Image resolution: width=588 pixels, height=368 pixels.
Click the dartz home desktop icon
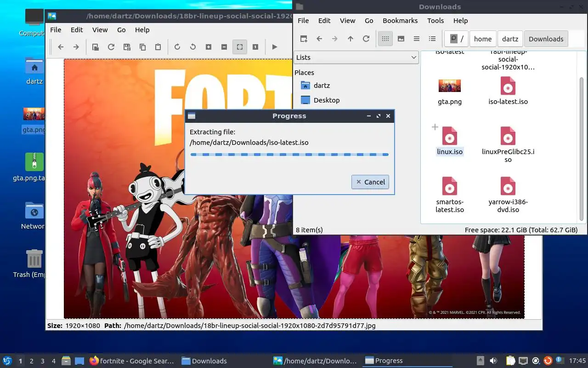[34, 71]
